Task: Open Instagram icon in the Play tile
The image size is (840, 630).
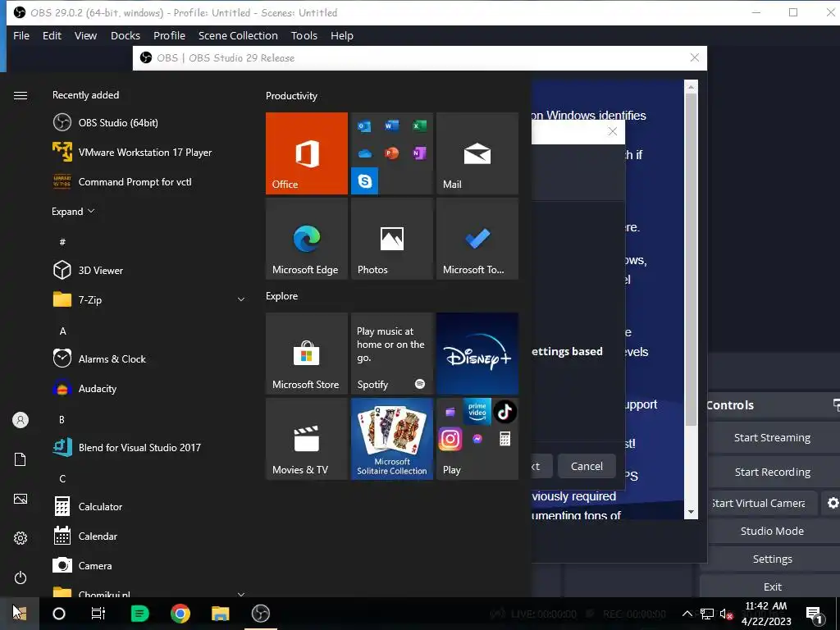Action: coord(450,439)
